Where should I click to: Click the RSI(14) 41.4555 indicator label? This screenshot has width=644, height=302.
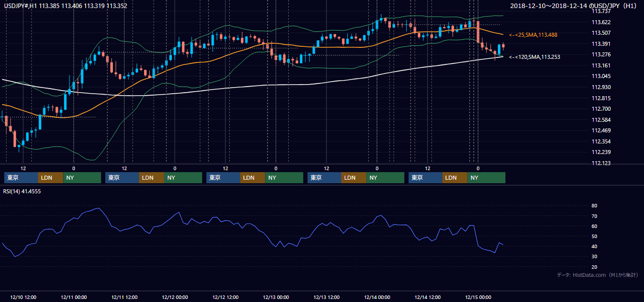coord(22,191)
